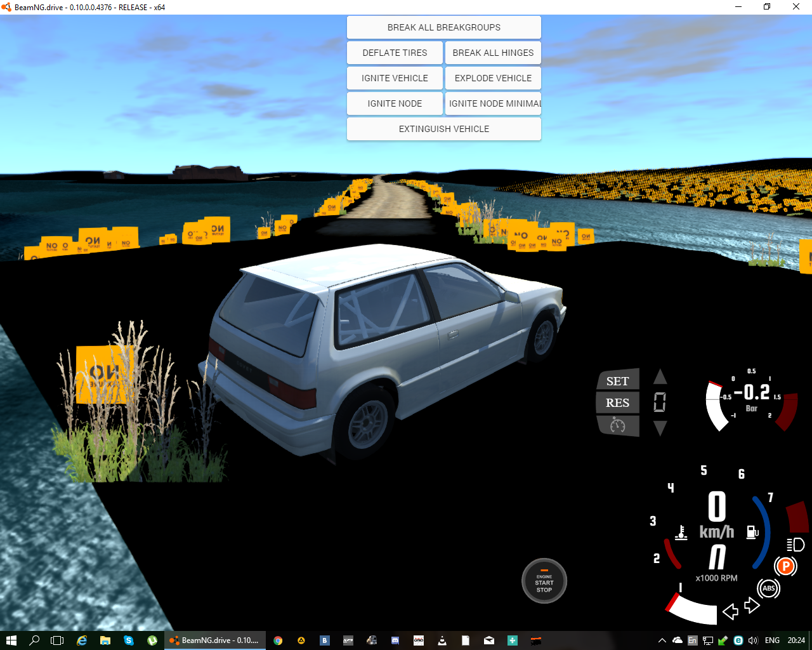Screen dimensions: 812x650
Task: Click the BeamNG.drive title bar app icon
Action: coord(7,7)
